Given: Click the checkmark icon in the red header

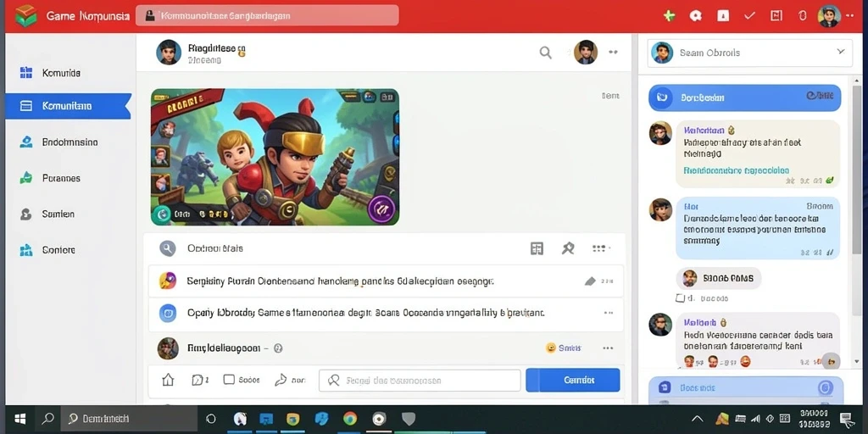Looking at the screenshot, I should pos(749,15).
